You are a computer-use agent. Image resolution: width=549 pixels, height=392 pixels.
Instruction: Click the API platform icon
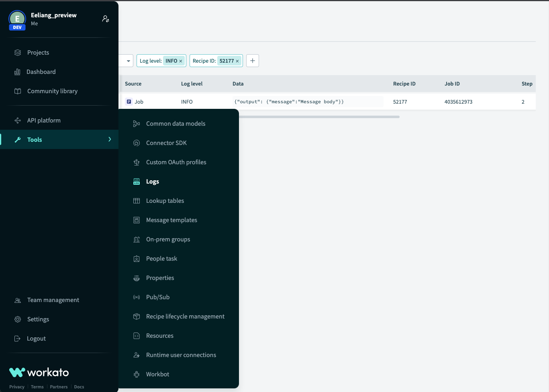click(18, 120)
